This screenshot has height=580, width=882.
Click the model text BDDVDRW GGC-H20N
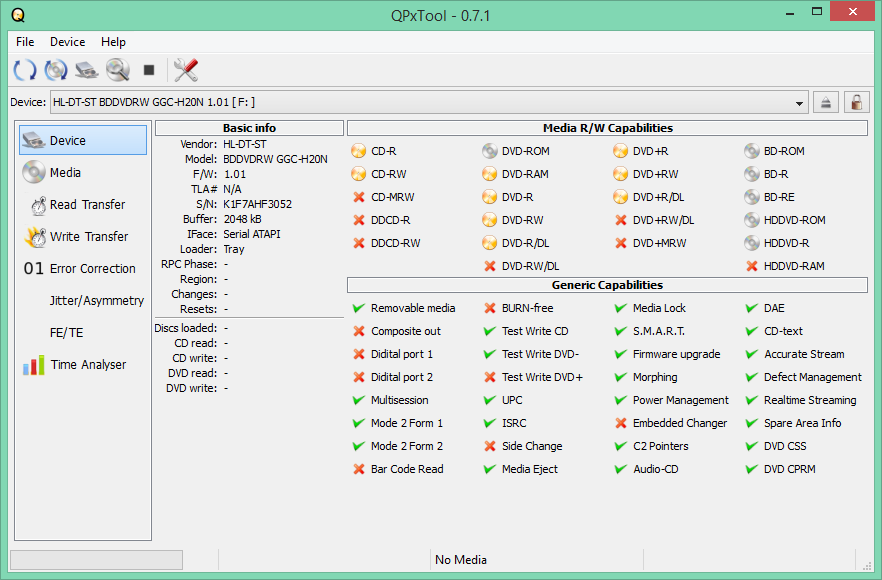click(275, 159)
